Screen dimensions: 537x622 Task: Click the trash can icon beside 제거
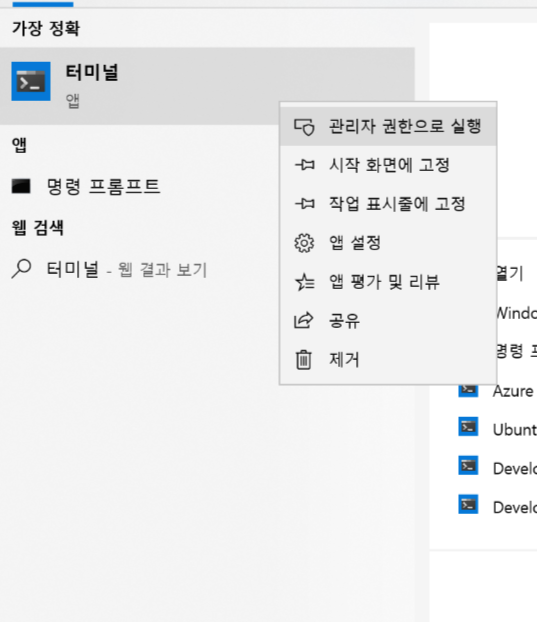pyautogui.click(x=304, y=360)
